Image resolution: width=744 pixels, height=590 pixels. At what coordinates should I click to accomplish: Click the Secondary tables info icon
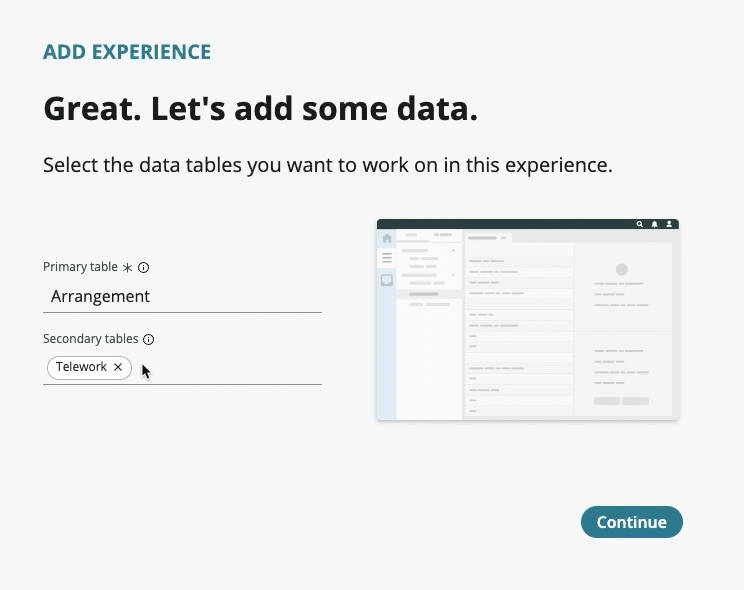coord(148,340)
